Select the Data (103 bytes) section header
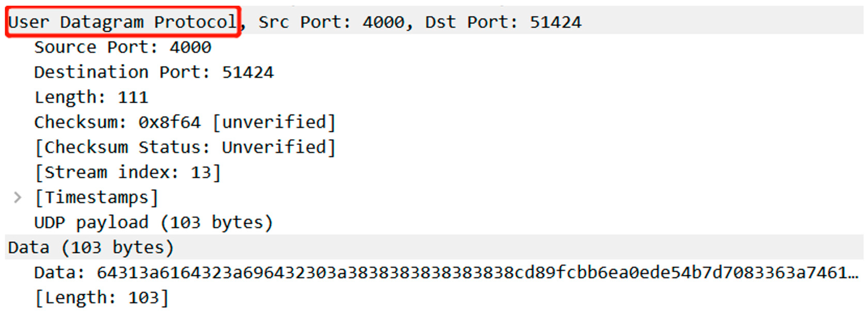The width and height of the screenshot is (868, 314). [91, 248]
